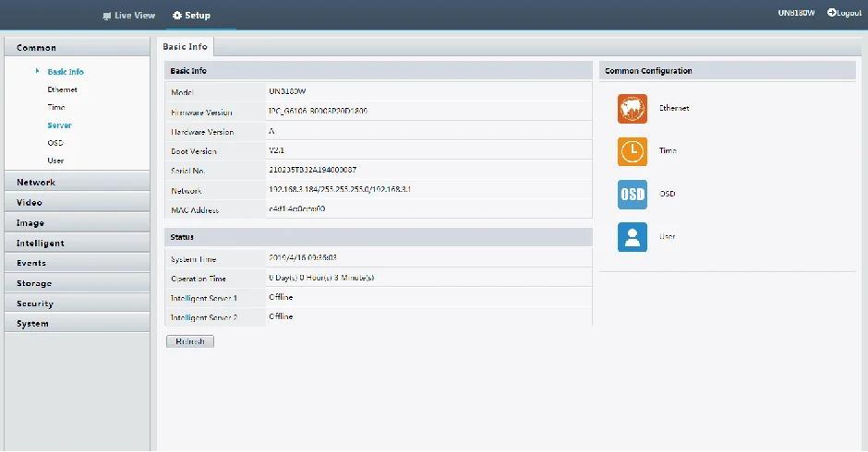This screenshot has height=452, width=868.
Task: Select the Basic Info tab header
Action: [x=185, y=47]
